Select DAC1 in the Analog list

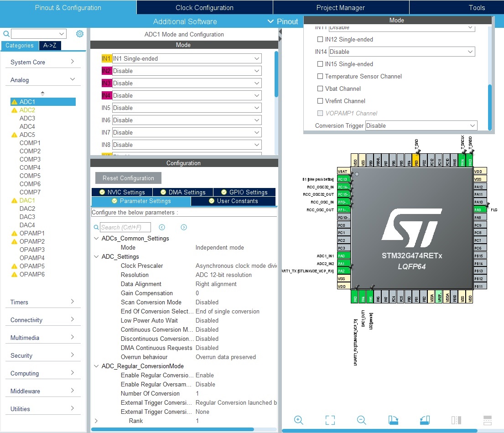point(27,200)
